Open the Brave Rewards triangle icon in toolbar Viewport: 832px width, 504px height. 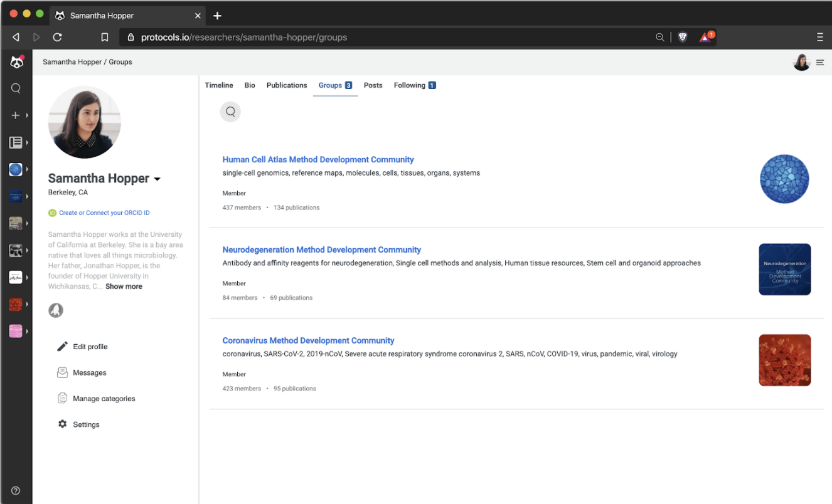(704, 36)
